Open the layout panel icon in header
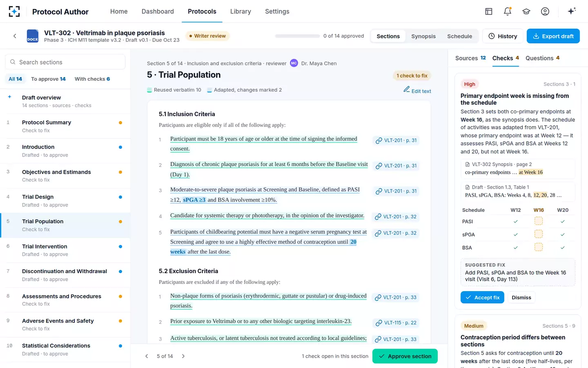 pos(489,11)
